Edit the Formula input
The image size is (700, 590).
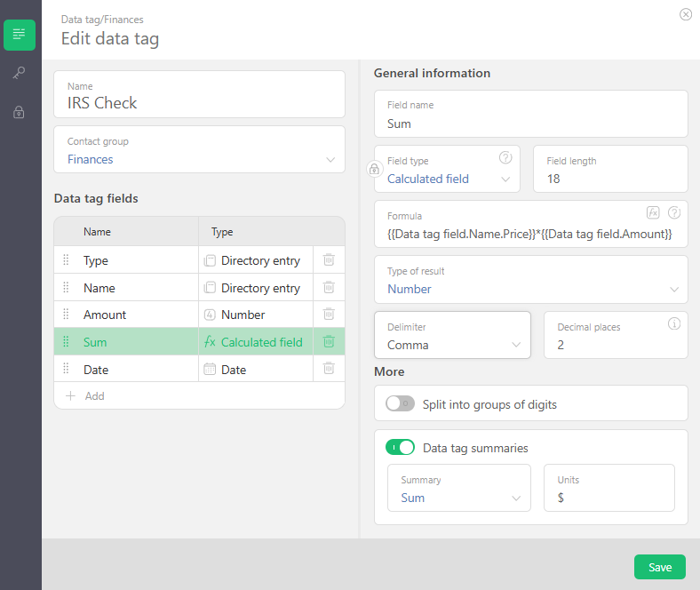pyautogui.click(x=531, y=224)
